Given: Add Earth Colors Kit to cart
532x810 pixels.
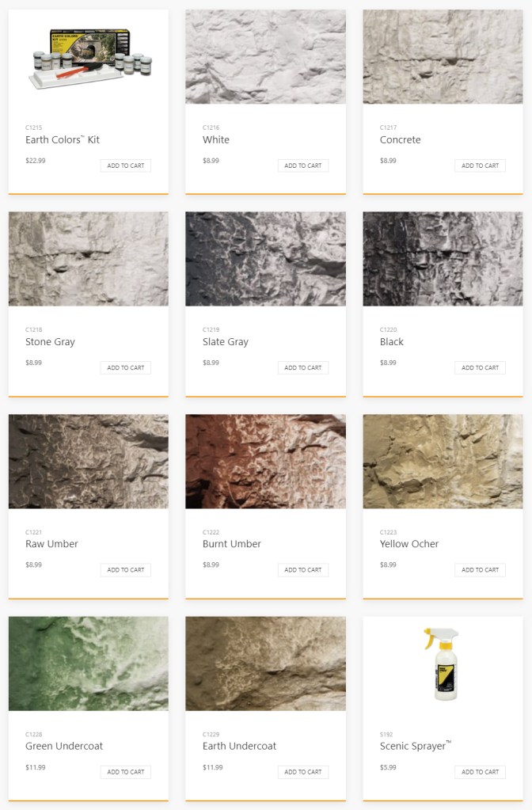Looking at the screenshot, I should (126, 165).
